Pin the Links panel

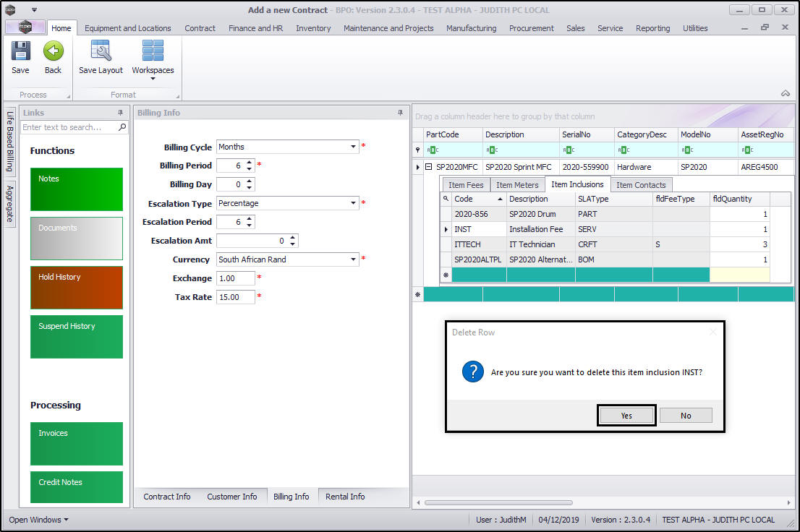[x=120, y=113]
